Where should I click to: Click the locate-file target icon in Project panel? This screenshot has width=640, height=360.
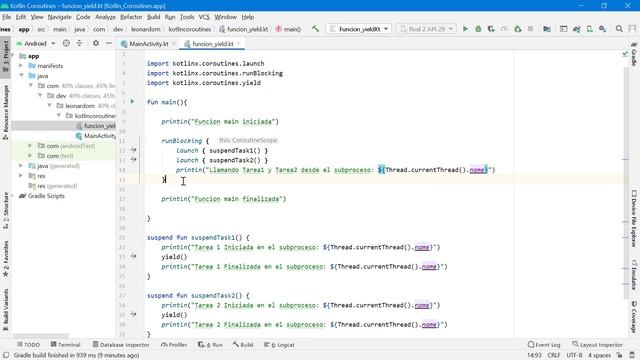point(66,43)
